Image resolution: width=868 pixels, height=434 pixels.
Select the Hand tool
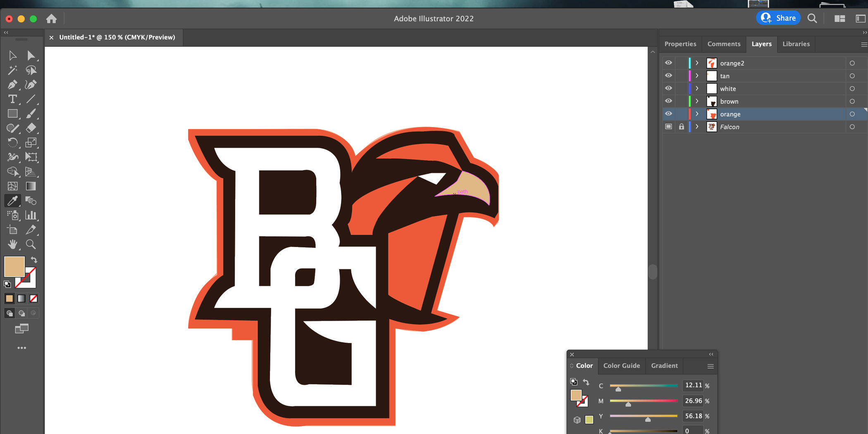[x=12, y=244]
